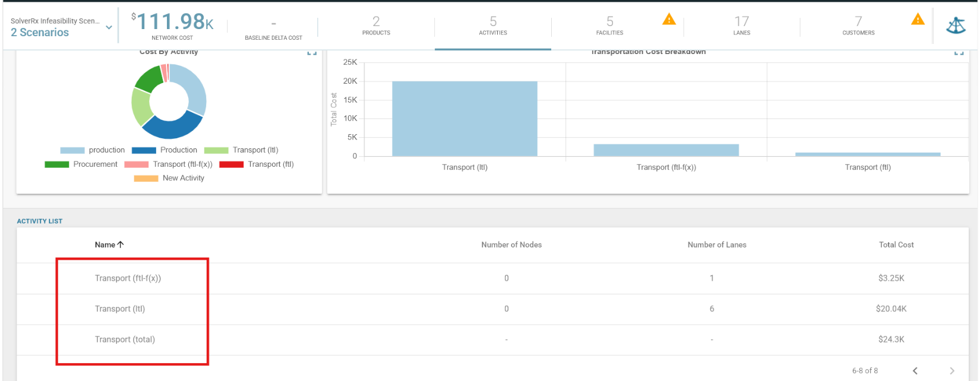Viewport: 980px width, 381px height.
Task: Open the Activities tab
Action: coord(493,26)
